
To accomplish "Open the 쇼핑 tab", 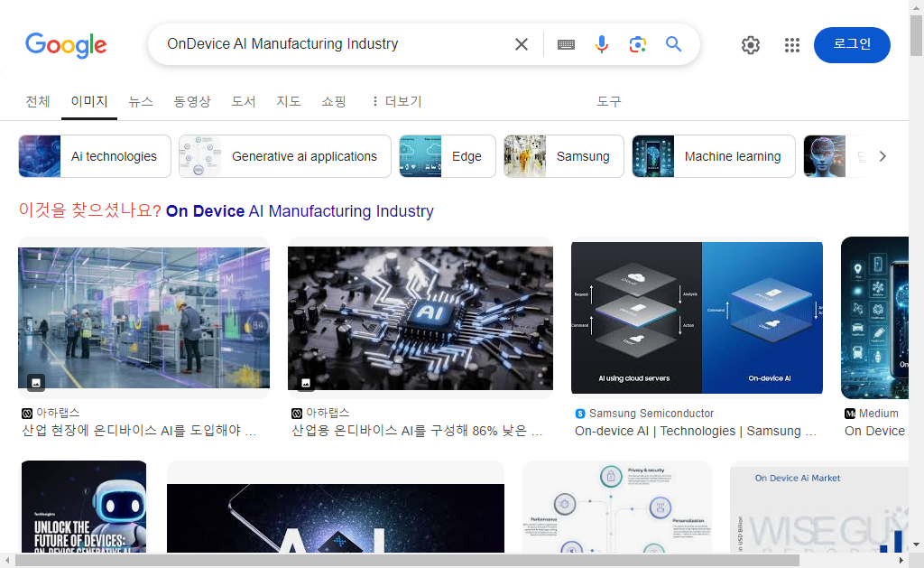I will point(334,101).
